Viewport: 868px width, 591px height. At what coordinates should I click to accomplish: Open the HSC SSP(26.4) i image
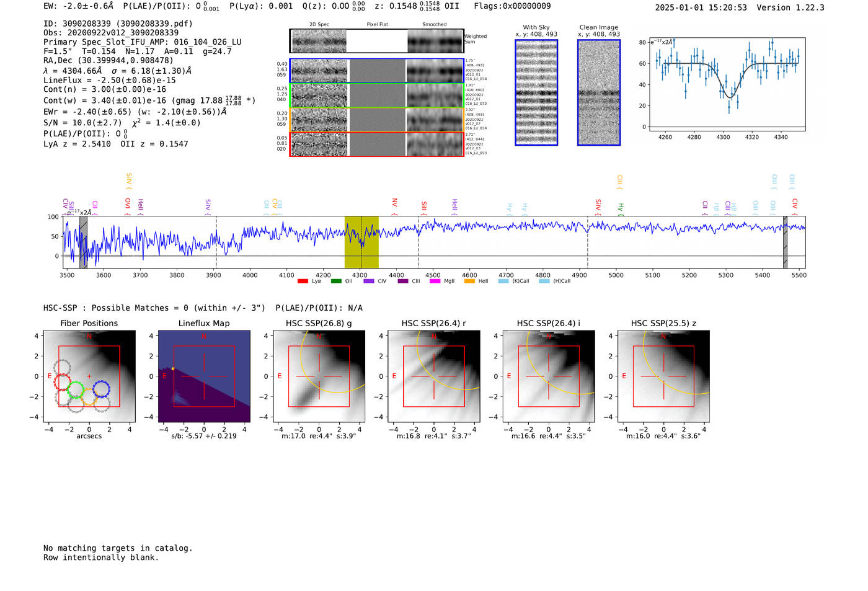[549, 377]
